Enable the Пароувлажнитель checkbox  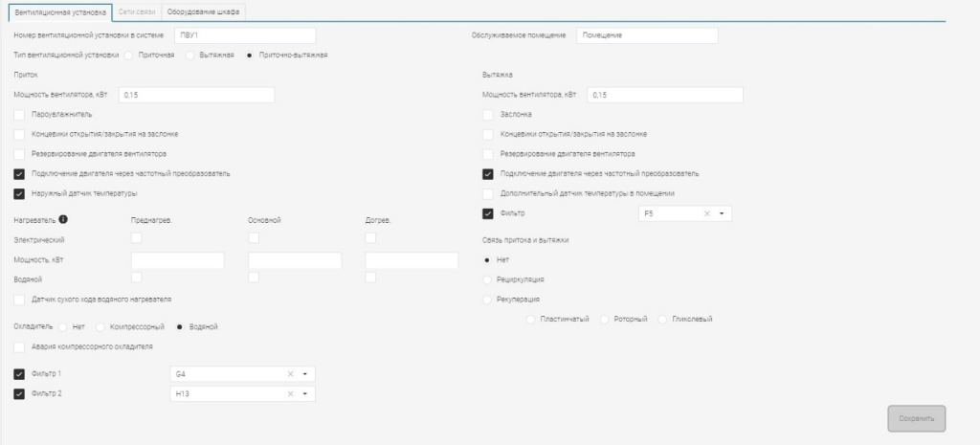(x=20, y=115)
